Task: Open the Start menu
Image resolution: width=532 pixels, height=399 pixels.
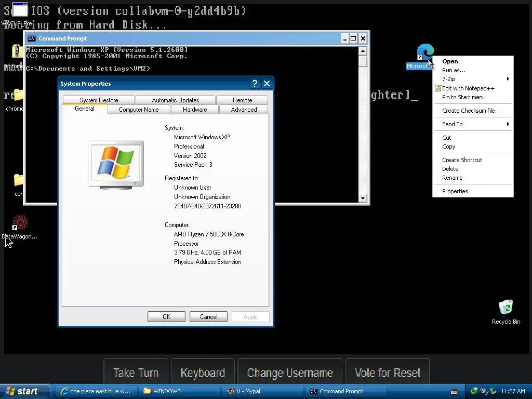Action: click(24, 391)
